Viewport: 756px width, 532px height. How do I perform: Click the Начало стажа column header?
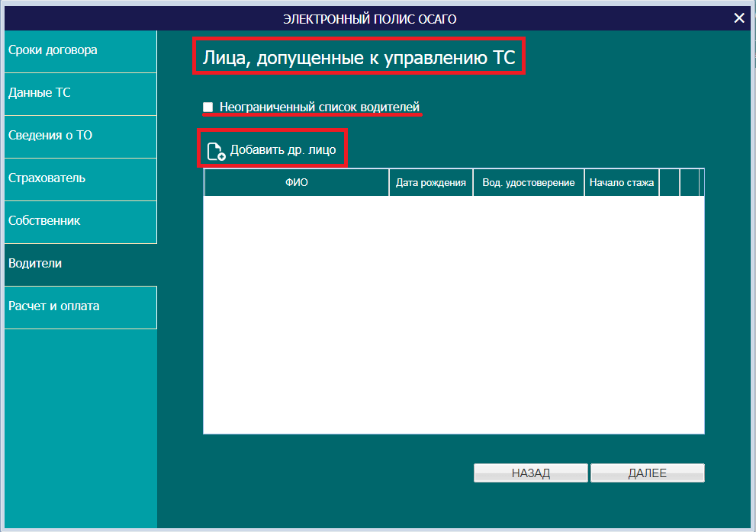[622, 183]
